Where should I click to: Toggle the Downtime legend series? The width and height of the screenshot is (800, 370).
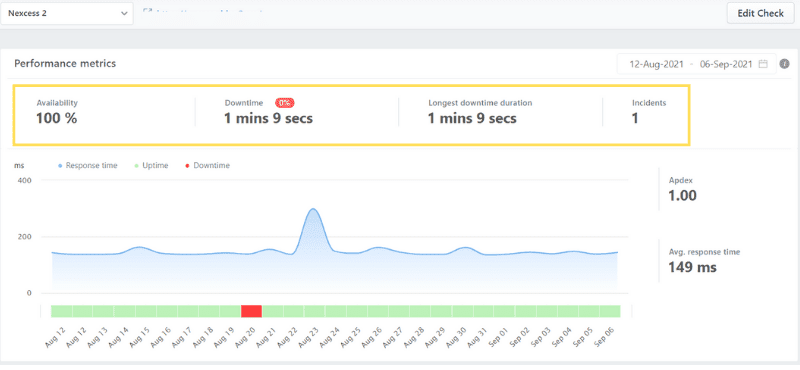pyautogui.click(x=207, y=165)
